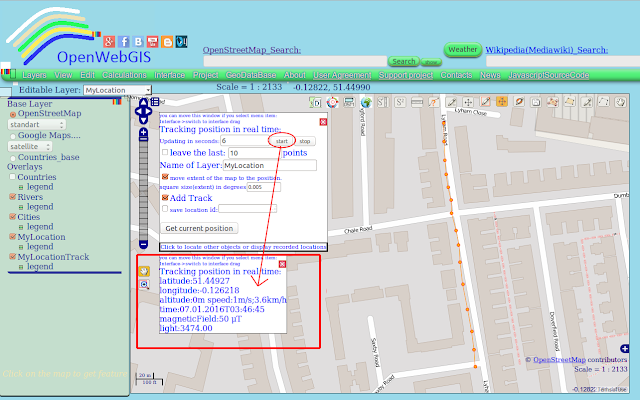Open the OpenStreetMap contributors link

tap(560, 360)
